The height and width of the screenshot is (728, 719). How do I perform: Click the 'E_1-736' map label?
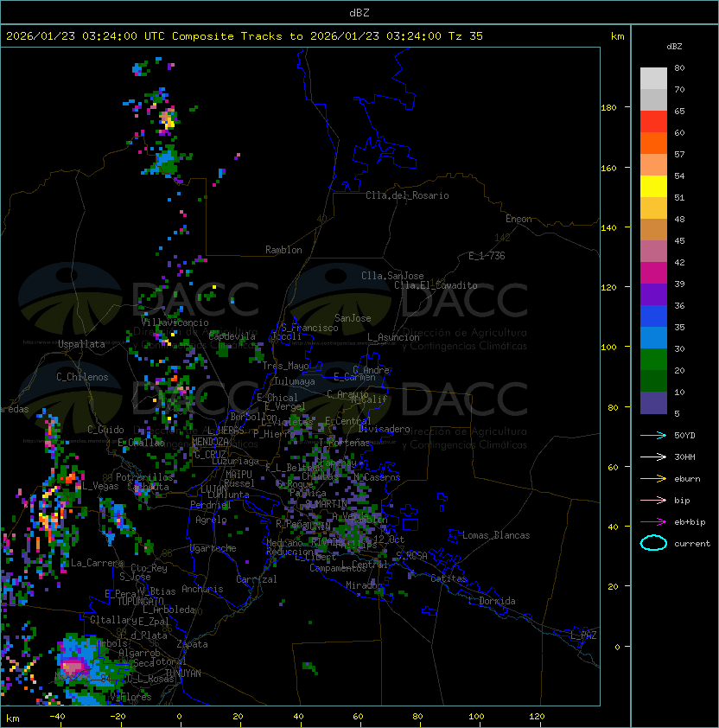click(487, 256)
